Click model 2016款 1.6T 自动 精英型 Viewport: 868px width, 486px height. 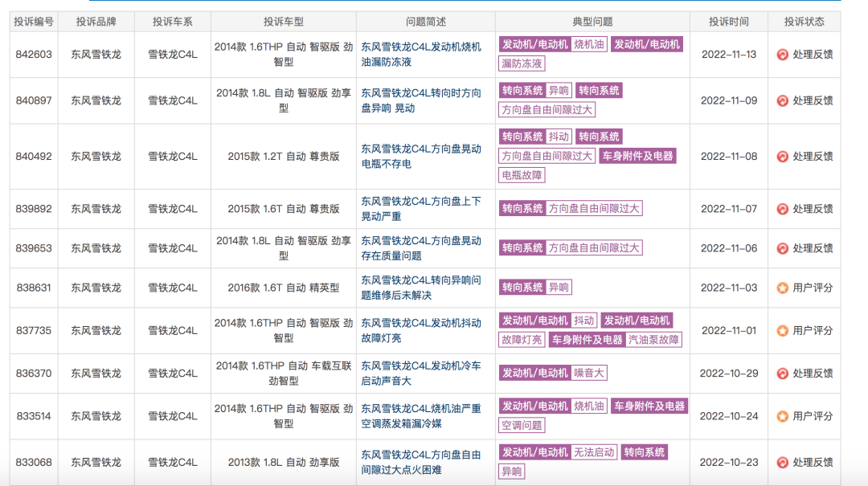coord(284,288)
